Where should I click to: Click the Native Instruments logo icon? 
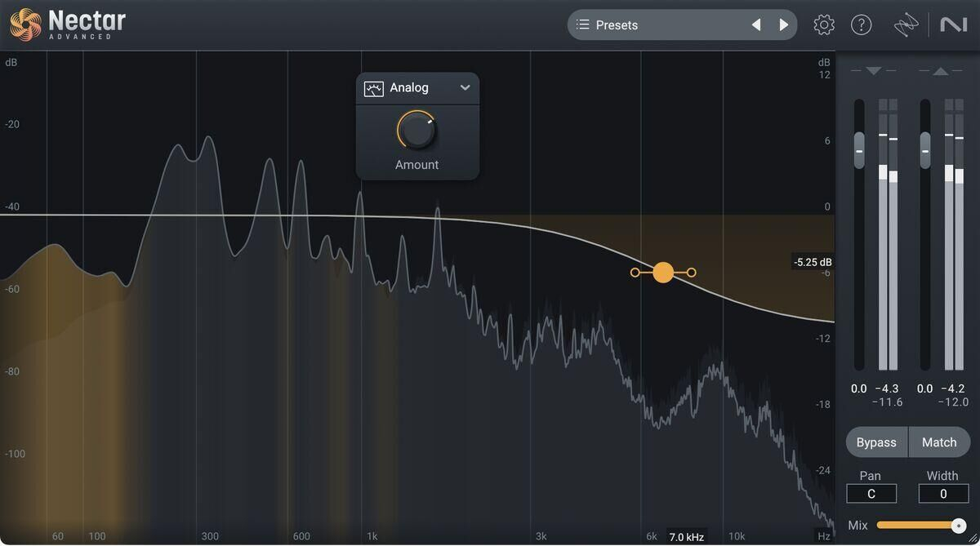953,25
